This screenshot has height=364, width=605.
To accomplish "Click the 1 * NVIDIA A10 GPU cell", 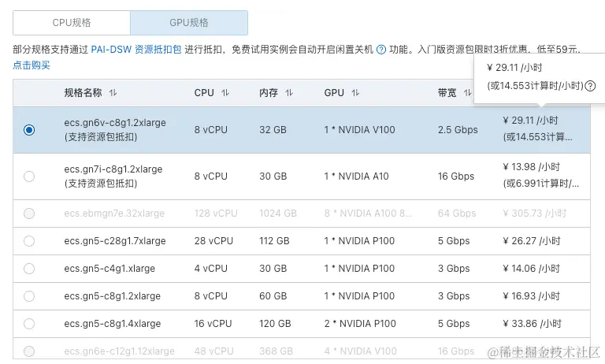I will (x=356, y=176).
